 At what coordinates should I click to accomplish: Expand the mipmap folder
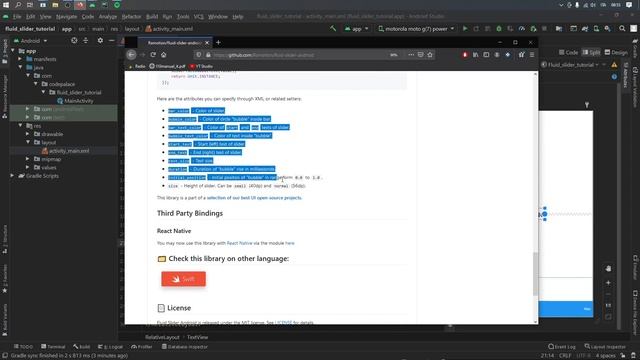point(28,159)
